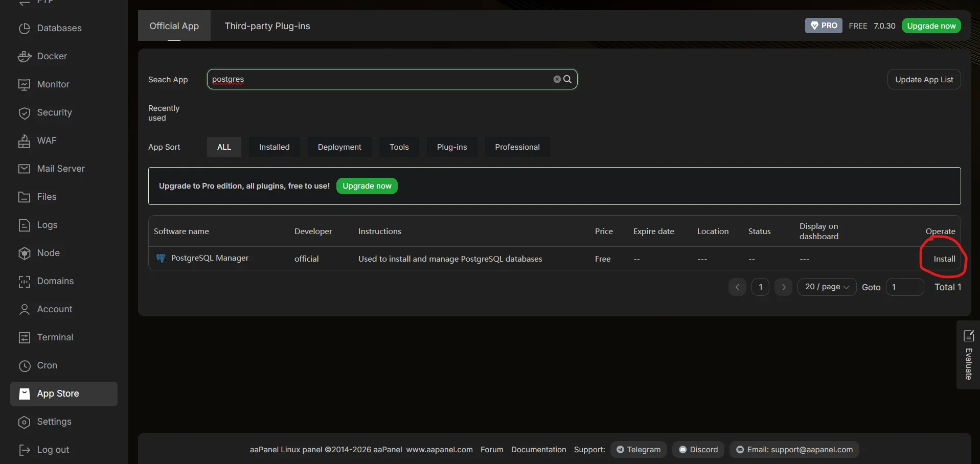Screen dimensions: 980x464
Task: Open the Terminal page
Action: pos(55,337)
